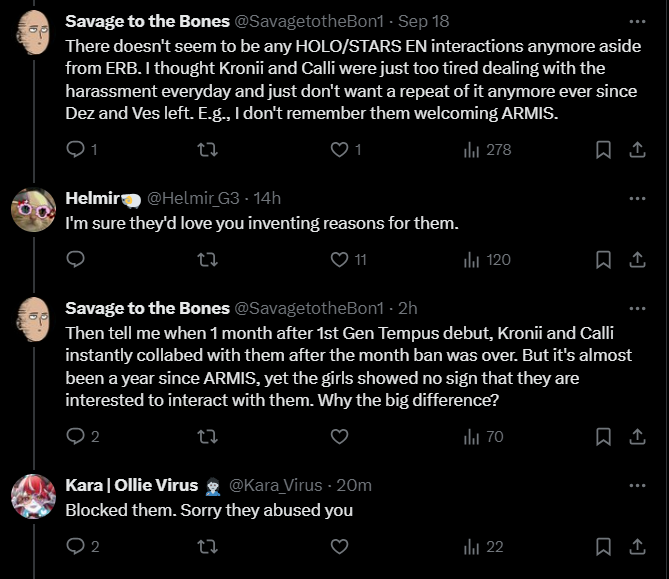Bookmark Kara Virus's reply

(x=603, y=546)
